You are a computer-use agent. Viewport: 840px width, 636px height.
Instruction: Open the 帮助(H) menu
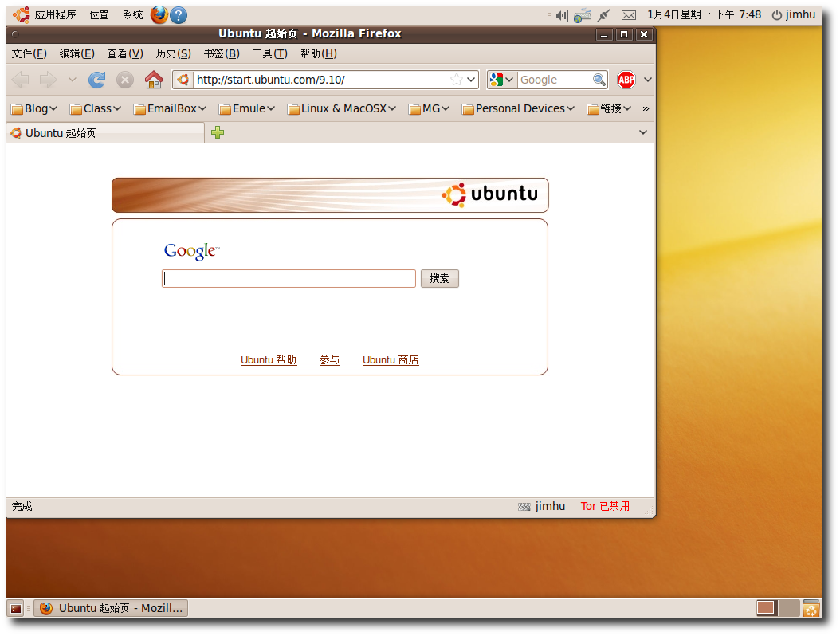[319, 53]
